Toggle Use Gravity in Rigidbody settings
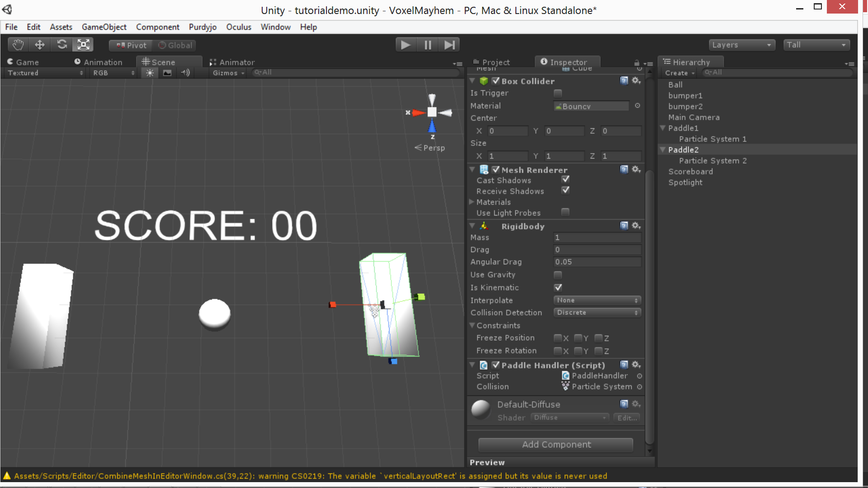 [x=558, y=275]
